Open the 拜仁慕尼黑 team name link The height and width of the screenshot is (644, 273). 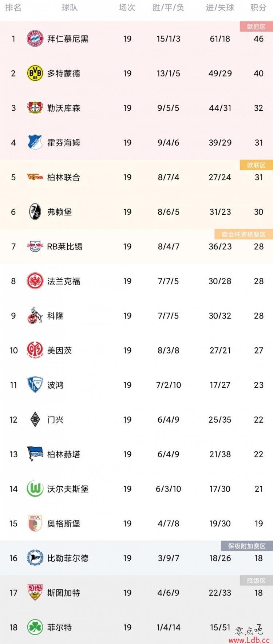(x=68, y=39)
